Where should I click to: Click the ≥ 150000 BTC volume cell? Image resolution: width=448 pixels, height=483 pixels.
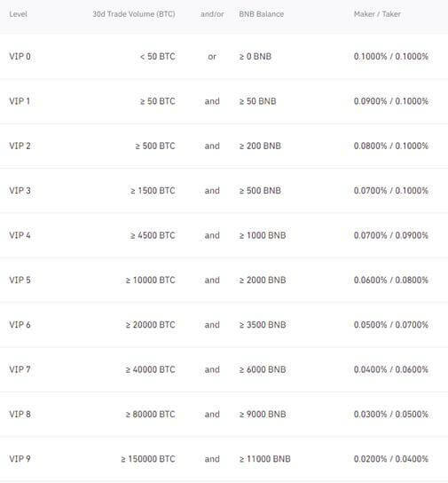point(148,459)
